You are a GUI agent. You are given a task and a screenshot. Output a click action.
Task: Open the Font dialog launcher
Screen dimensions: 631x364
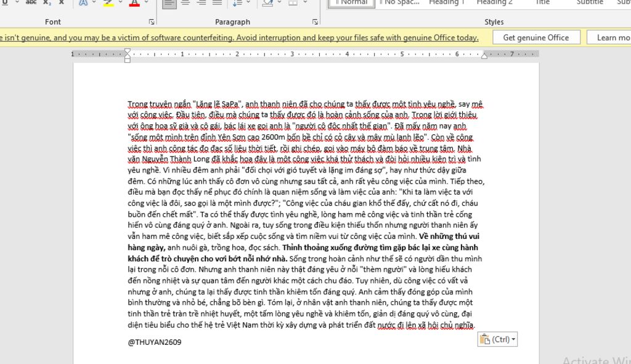pyautogui.click(x=152, y=22)
